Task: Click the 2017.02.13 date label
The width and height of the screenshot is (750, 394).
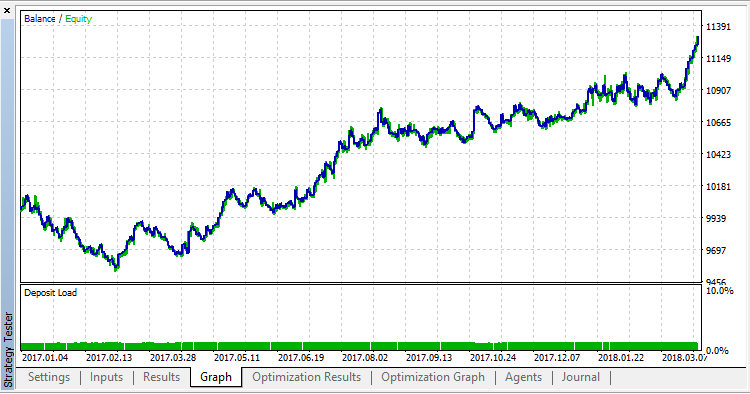Action: click(x=109, y=358)
